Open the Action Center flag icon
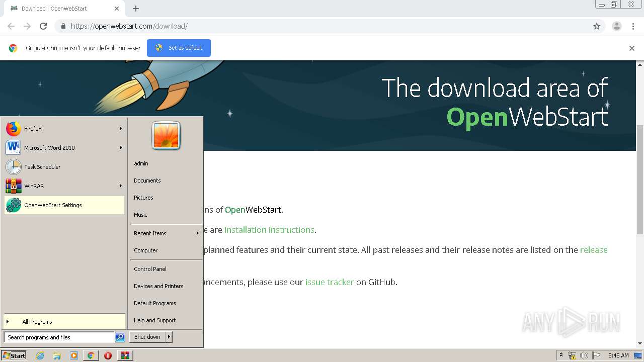 coord(596,355)
